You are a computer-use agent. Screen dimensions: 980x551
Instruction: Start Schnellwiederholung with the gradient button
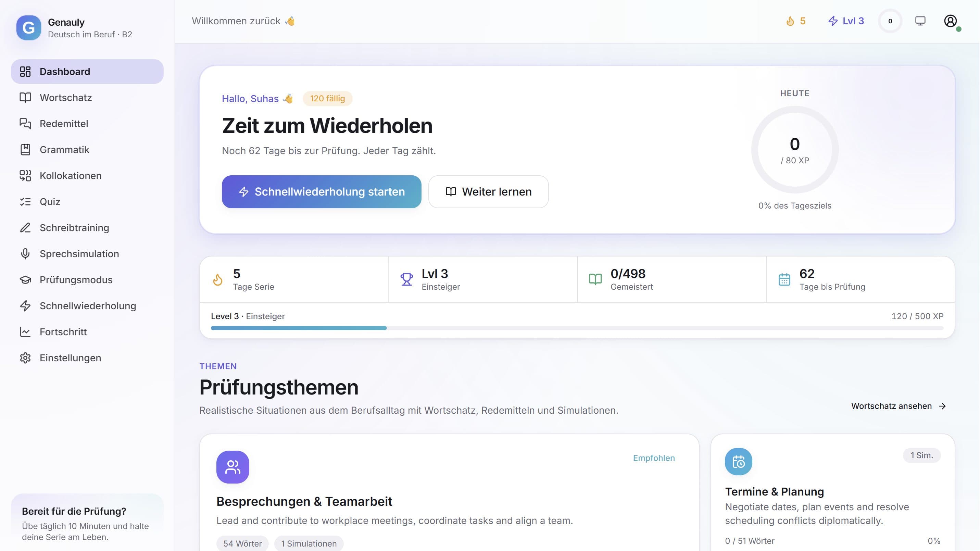322,192
